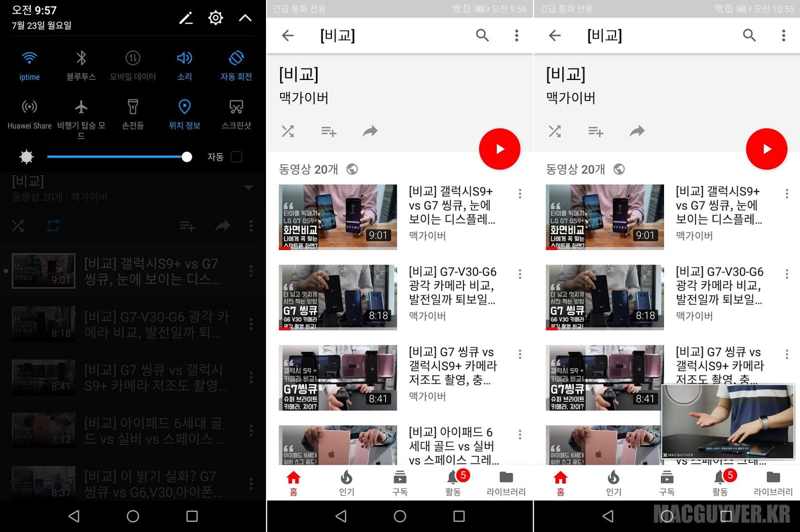
Task: Toggle location info (위치 정보) setting
Action: [x=184, y=114]
